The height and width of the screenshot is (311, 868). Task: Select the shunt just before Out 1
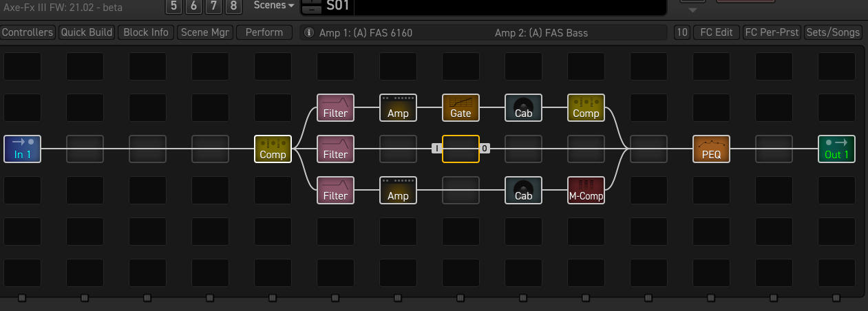(x=774, y=149)
